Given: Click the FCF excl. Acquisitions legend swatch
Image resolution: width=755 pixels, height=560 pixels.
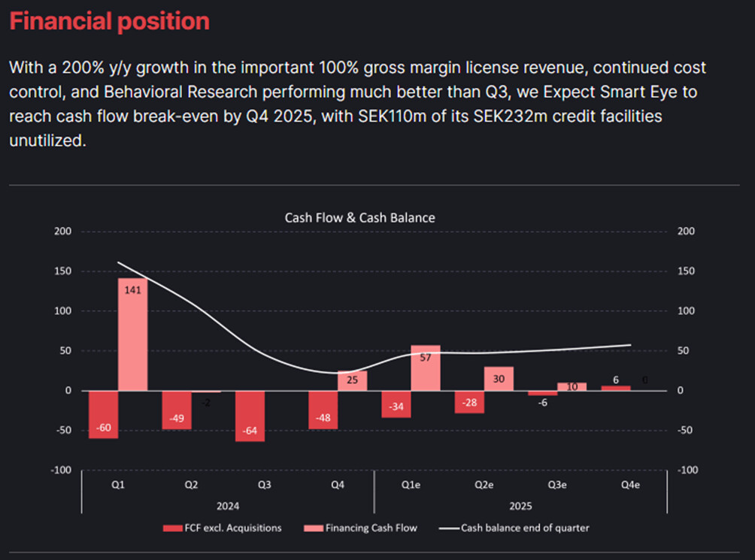Looking at the screenshot, I should [172, 528].
